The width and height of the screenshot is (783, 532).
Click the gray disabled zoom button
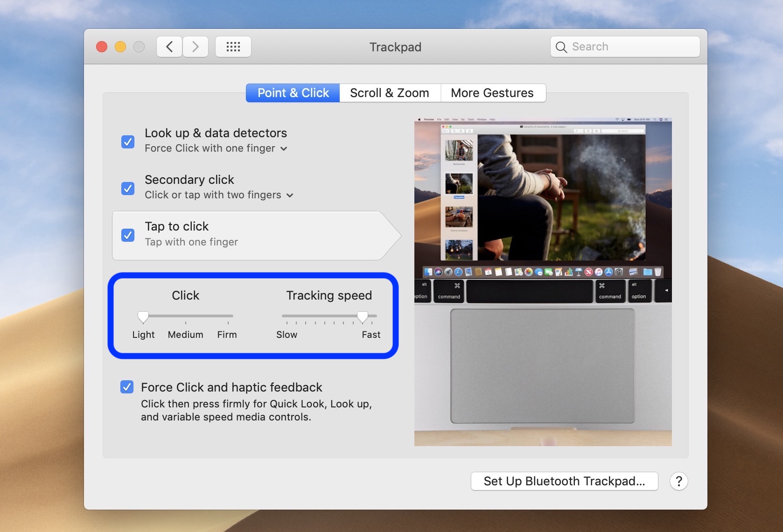pos(139,47)
